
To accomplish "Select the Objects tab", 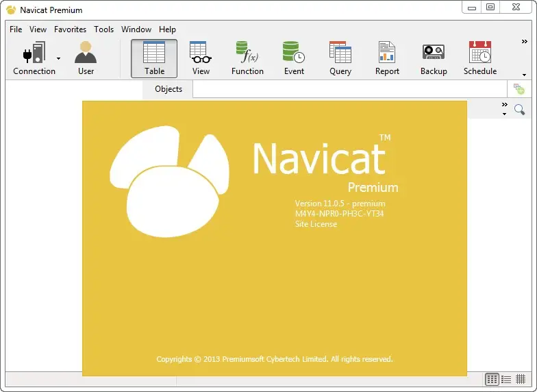I will (x=168, y=89).
